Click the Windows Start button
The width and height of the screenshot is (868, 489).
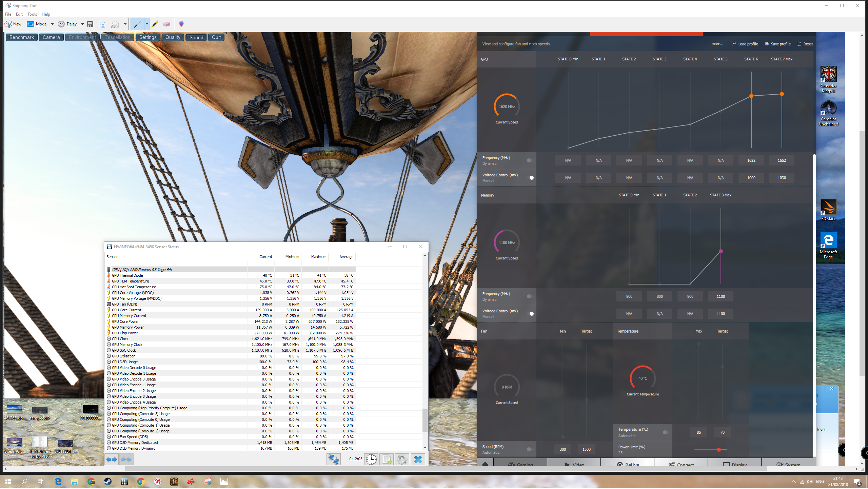tap(8, 482)
